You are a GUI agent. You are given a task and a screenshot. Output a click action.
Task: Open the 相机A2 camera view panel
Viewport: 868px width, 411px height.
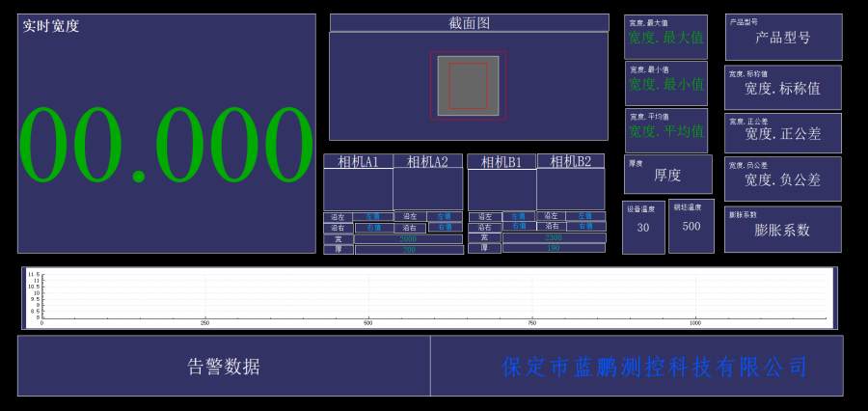click(x=427, y=189)
